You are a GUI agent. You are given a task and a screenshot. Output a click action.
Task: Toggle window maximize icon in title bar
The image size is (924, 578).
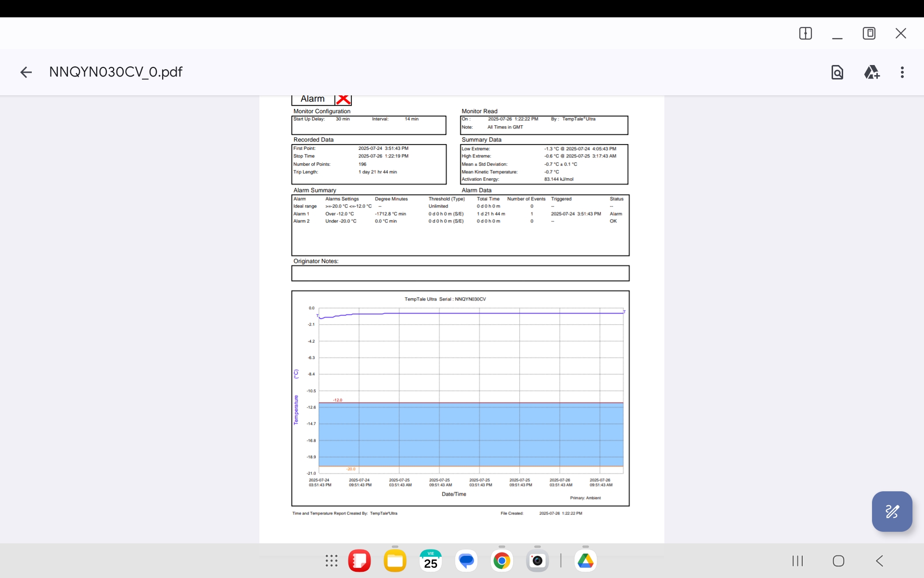pos(869,33)
